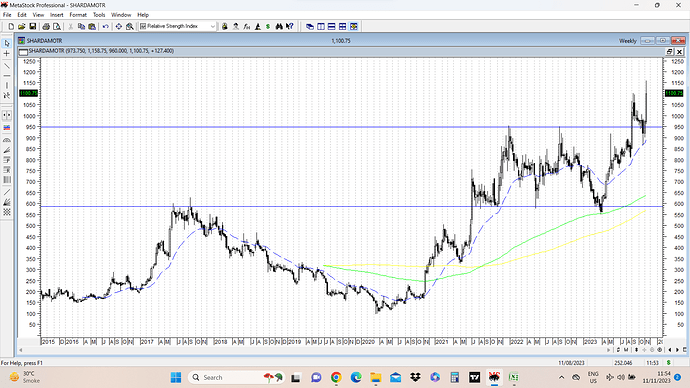Toggle the highlighted window layout button
This screenshot has width=690, height=388.
tap(354, 26)
